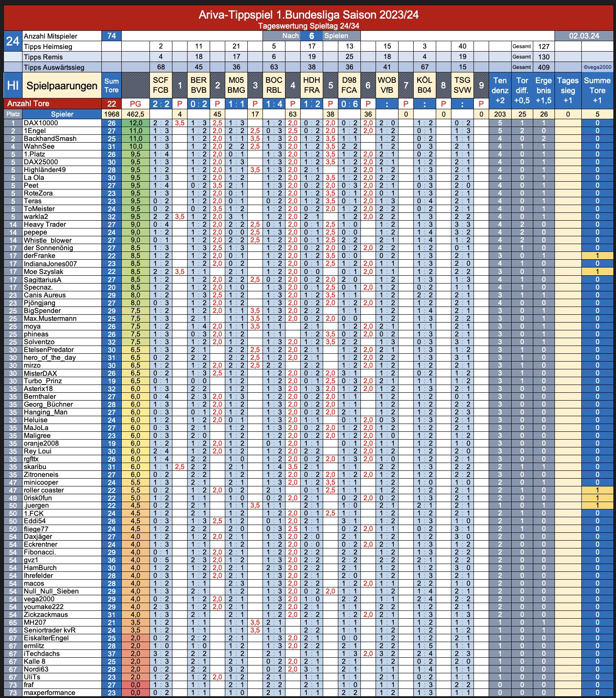The image size is (616, 698).
Task: Click the 'Sum Tore' column header
Action: click(112, 85)
